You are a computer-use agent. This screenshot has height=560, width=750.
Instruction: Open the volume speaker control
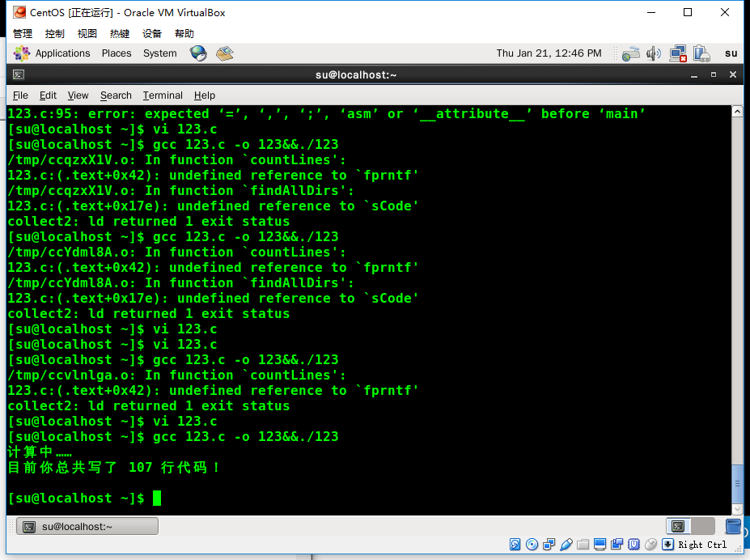tap(654, 53)
